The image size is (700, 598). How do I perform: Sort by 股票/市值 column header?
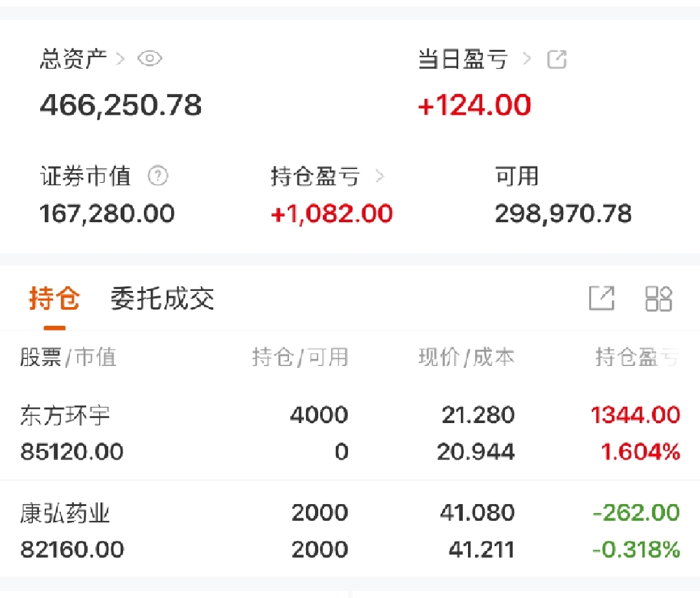coord(67,357)
